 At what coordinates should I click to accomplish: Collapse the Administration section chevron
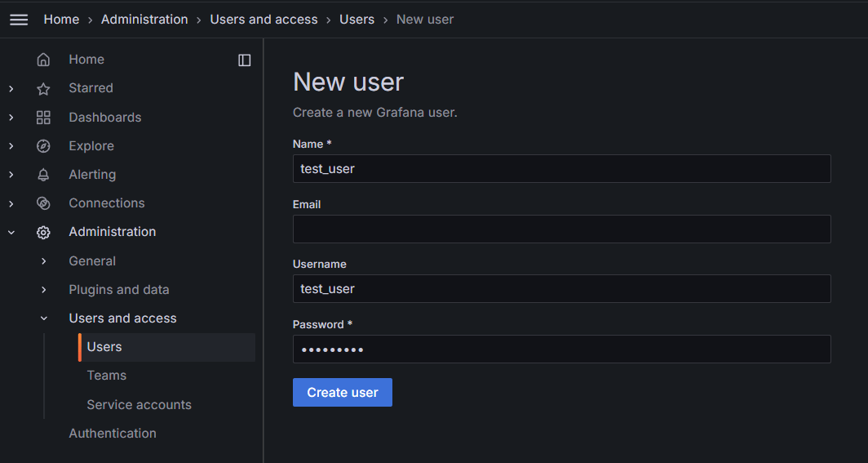(11, 232)
